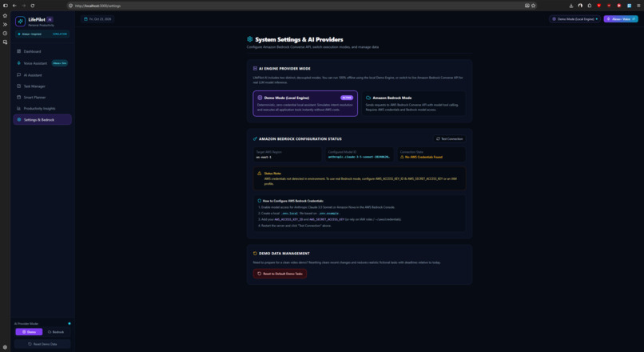Click the red shield extension icon
The image size is (644, 352).
598,6
